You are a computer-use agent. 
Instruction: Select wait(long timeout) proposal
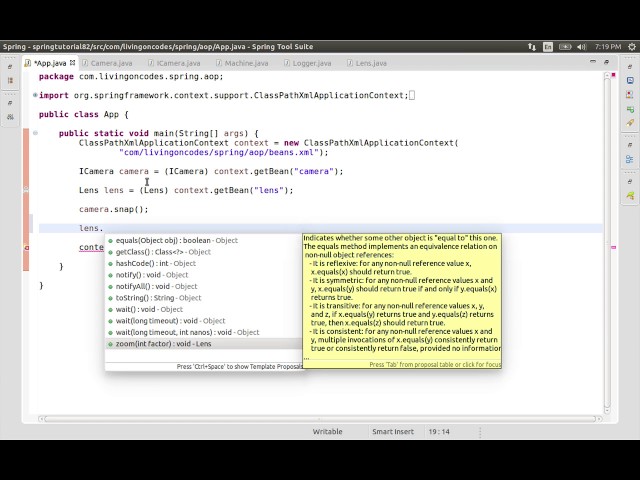pos(203,320)
